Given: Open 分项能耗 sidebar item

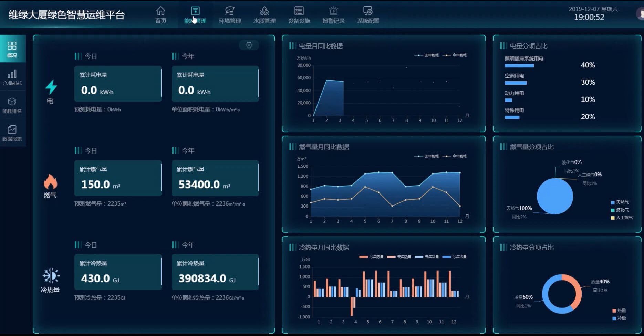Looking at the screenshot, I should 12,77.
